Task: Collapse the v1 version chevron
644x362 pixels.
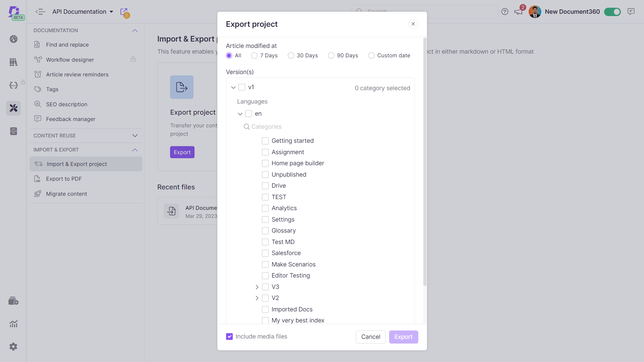Action: [x=233, y=87]
